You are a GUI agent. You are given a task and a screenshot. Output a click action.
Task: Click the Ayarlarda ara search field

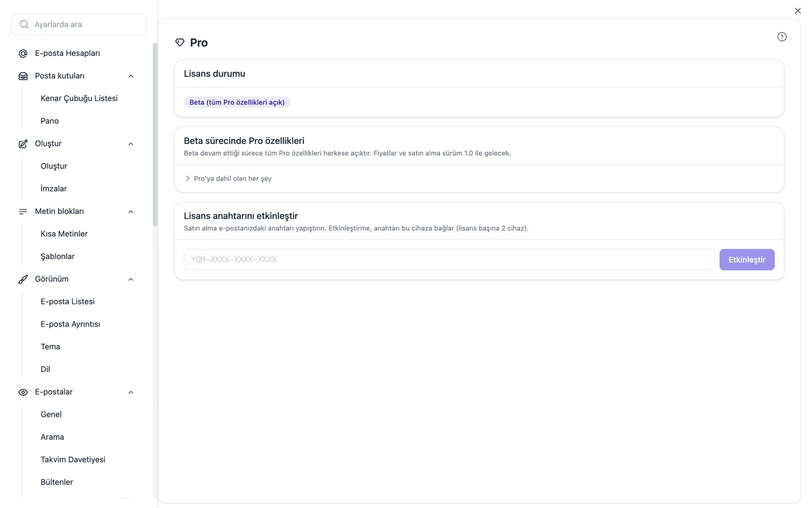pos(78,24)
